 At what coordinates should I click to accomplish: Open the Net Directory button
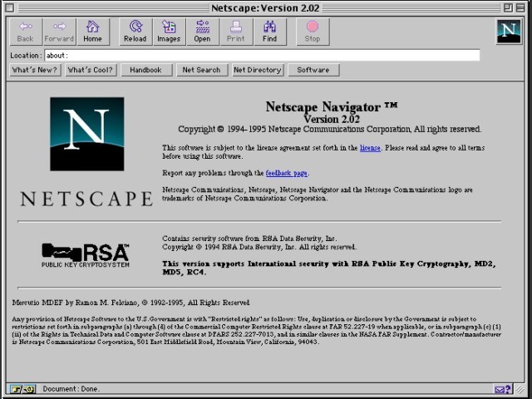(258, 70)
